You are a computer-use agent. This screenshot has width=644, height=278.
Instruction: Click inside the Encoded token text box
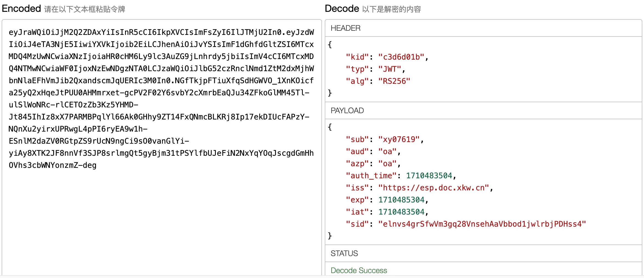click(161, 220)
